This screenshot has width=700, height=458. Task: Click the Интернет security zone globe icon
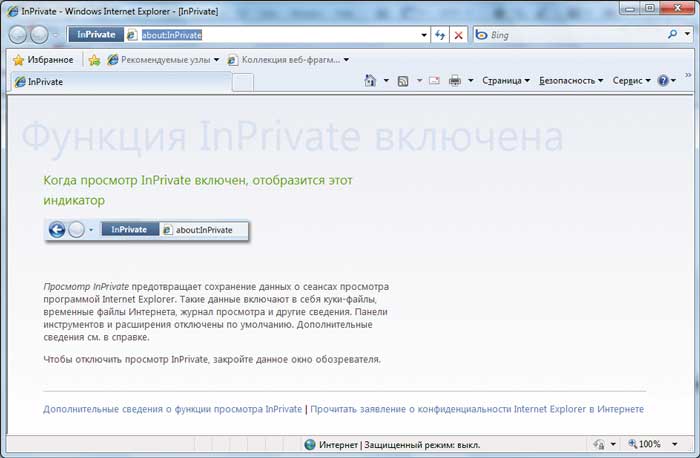coord(309,445)
